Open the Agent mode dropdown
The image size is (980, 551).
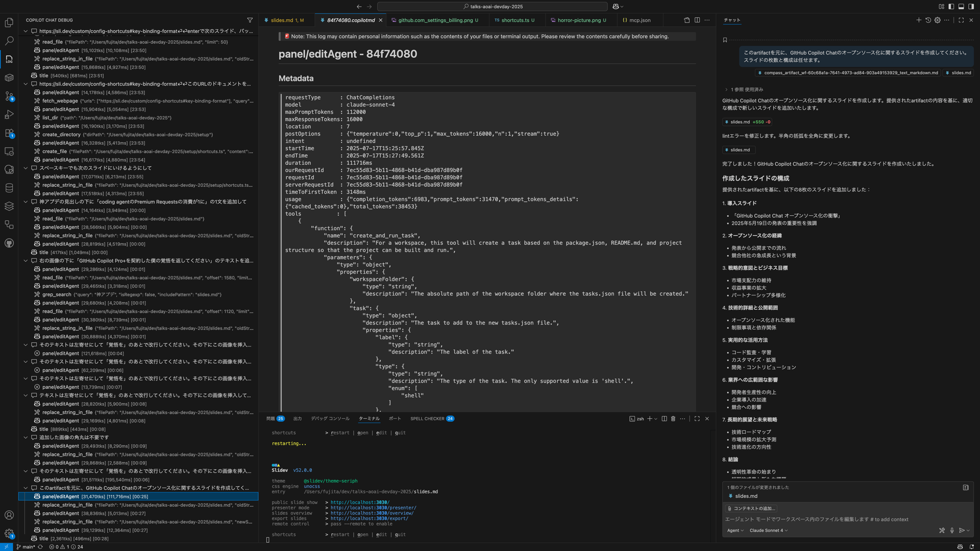(735, 530)
